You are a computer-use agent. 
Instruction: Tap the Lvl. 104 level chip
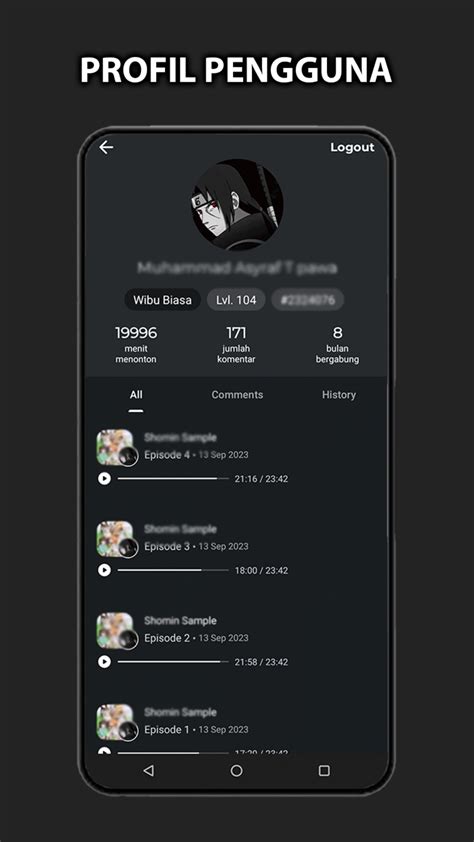click(236, 300)
